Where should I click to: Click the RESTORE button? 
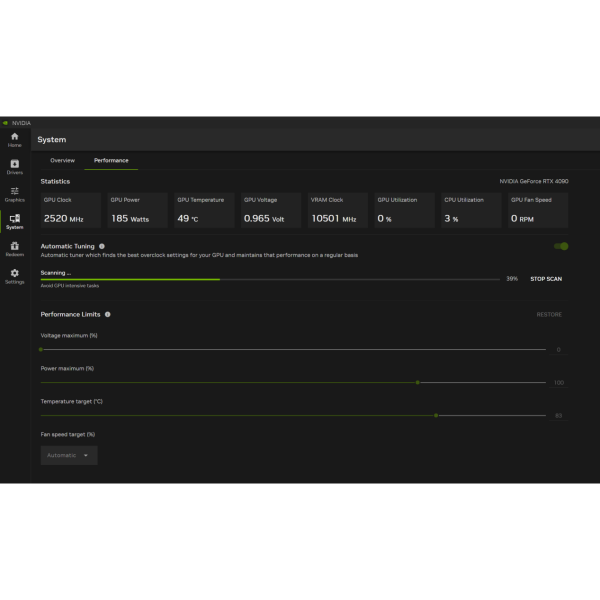pos(549,315)
